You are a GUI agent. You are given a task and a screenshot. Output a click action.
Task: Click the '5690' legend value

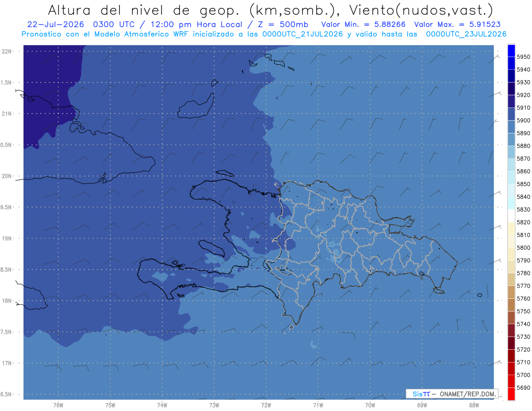coord(523,388)
